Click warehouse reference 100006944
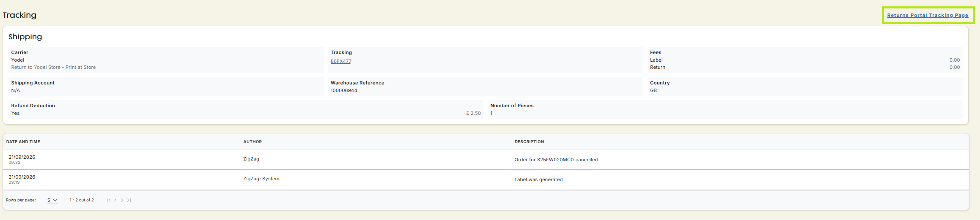The image size is (980, 220). coord(344,90)
